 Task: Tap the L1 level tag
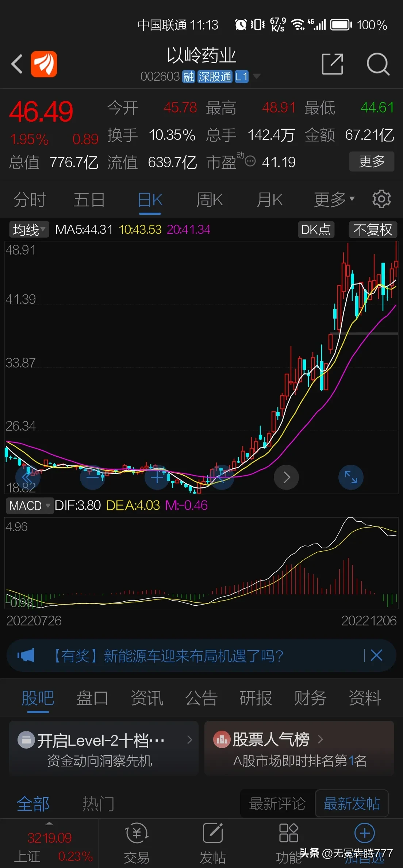tap(242, 76)
